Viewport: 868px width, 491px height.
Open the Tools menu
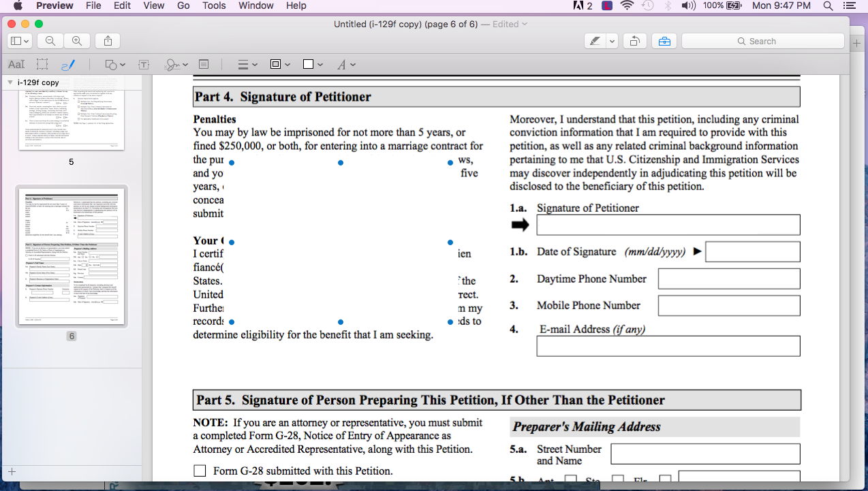[x=214, y=5]
